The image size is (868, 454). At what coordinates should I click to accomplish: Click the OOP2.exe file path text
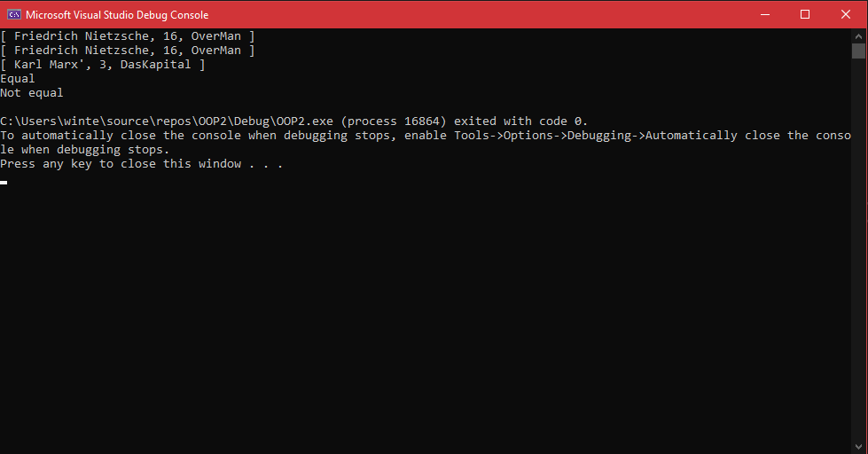167,121
